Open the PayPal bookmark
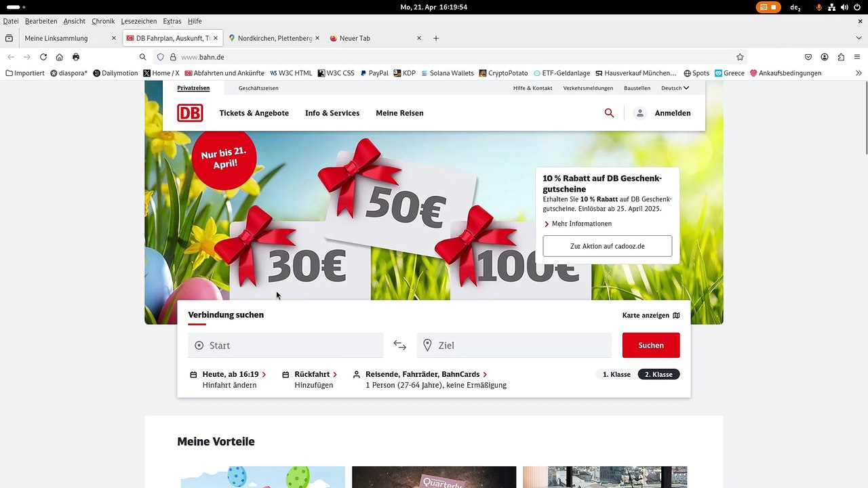The image size is (868, 488). coord(374,73)
